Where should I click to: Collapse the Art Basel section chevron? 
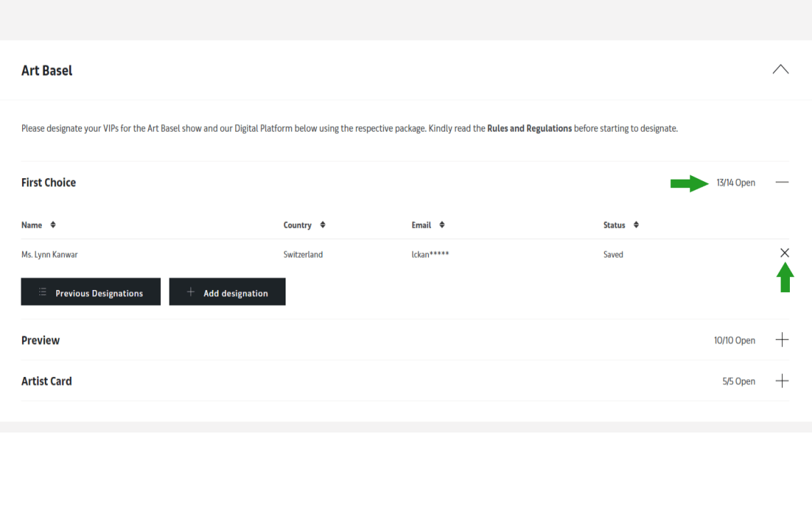pos(781,69)
